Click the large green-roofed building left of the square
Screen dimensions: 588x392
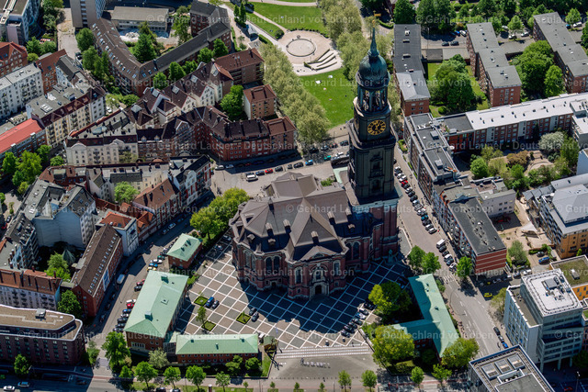tap(155, 303)
